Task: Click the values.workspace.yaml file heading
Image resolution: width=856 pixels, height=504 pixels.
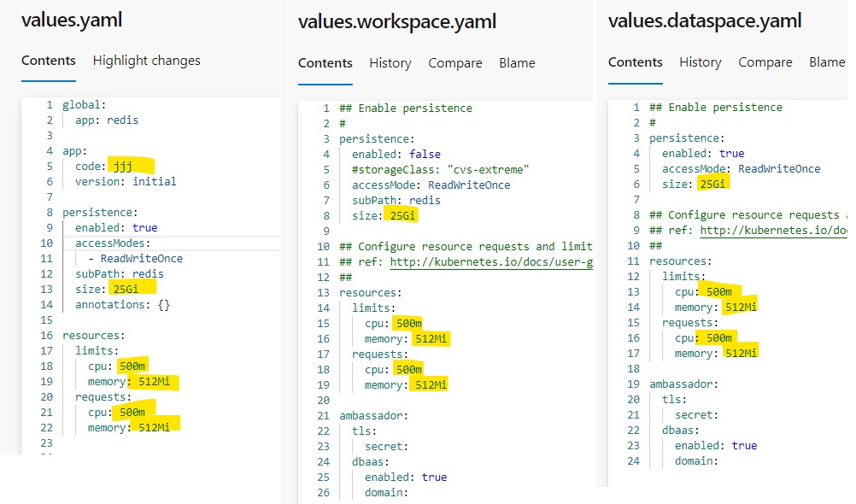Action: click(x=396, y=21)
